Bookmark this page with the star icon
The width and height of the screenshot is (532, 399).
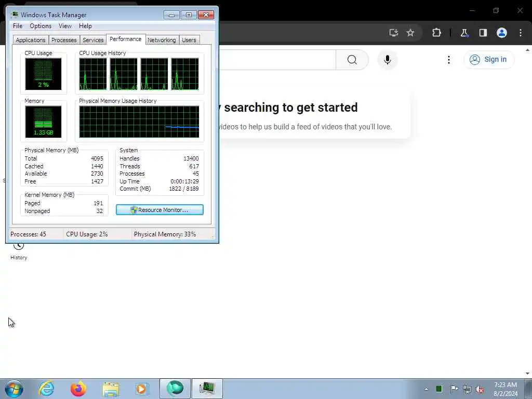410,33
